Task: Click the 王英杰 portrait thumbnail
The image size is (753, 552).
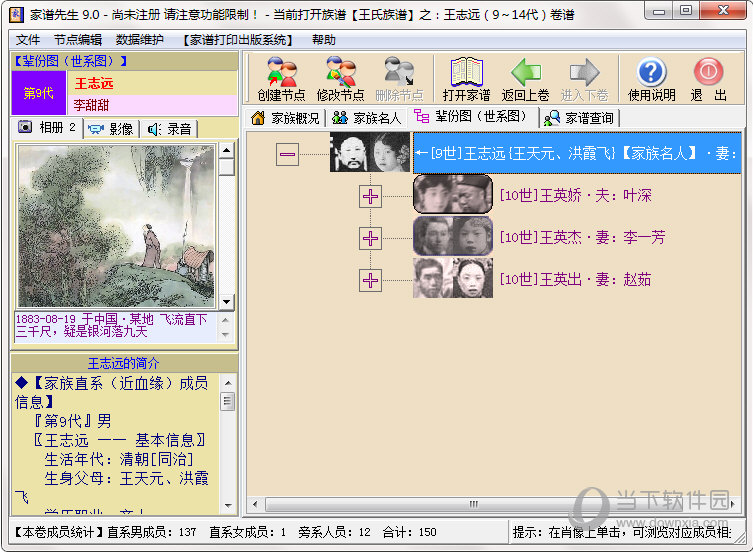Action: (x=453, y=236)
